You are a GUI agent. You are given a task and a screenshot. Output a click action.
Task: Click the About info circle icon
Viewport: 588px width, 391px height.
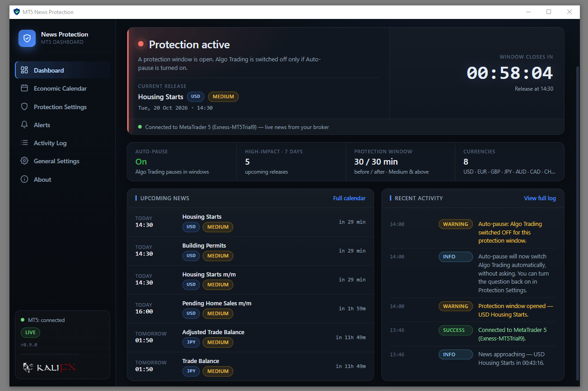(24, 179)
